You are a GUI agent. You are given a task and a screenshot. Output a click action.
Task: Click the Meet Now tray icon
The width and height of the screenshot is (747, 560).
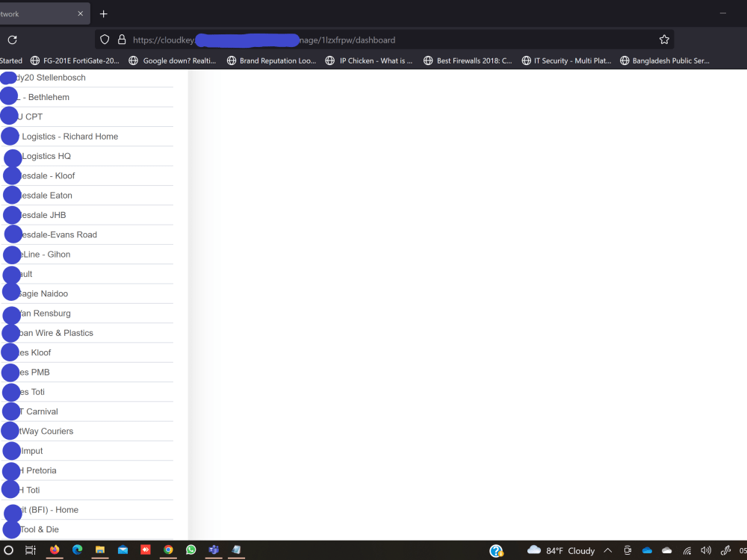click(627, 550)
